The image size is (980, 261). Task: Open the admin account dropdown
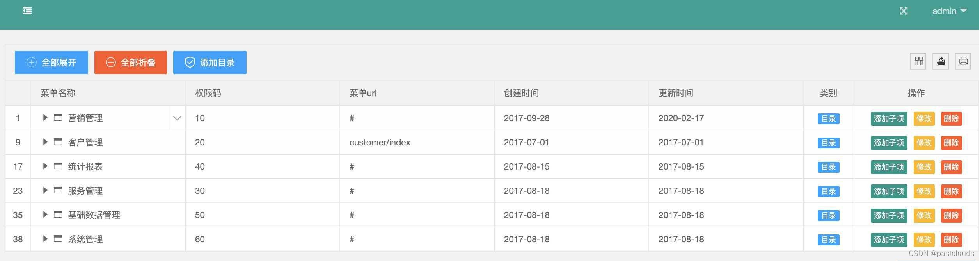click(949, 11)
